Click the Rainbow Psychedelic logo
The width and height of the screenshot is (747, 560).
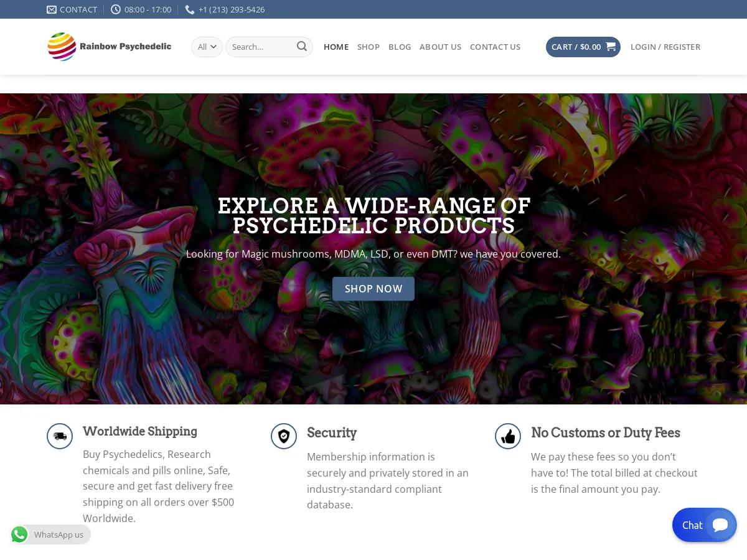tap(109, 47)
